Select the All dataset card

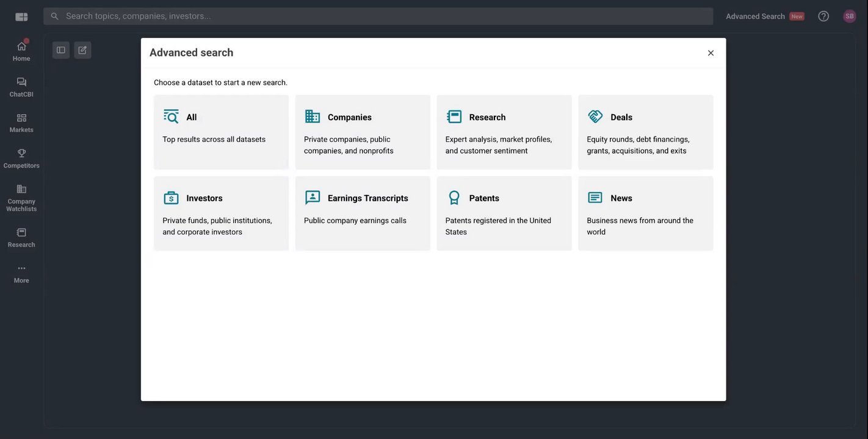pos(221,132)
